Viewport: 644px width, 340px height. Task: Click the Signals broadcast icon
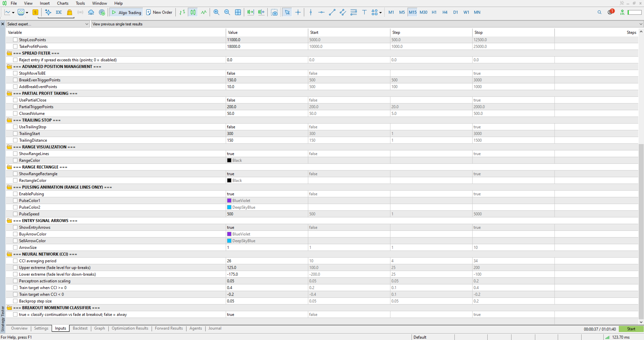(x=80, y=12)
